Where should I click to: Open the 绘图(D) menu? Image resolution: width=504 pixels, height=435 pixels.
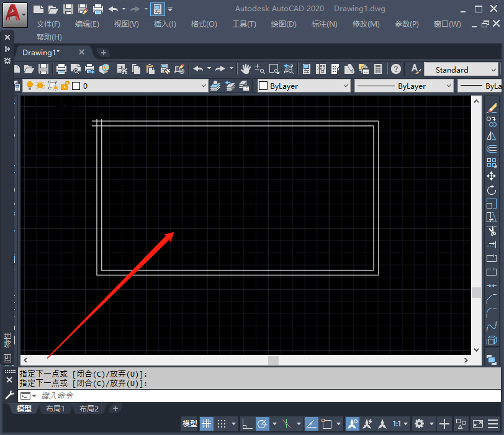tap(284, 24)
